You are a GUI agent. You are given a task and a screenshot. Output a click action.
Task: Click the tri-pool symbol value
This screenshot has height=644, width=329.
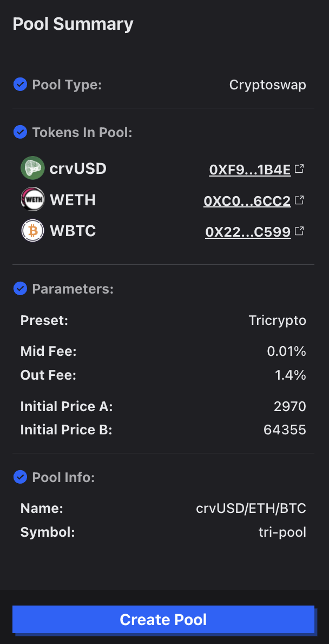(282, 532)
